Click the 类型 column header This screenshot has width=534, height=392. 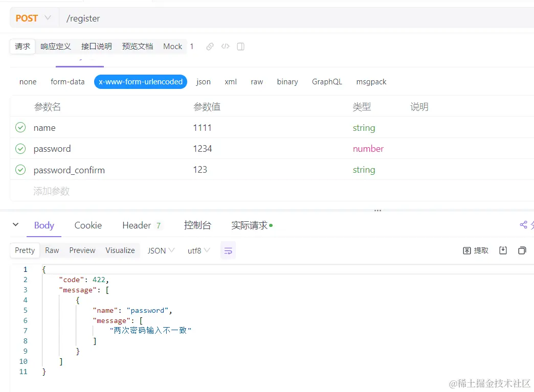coord(362,107)
